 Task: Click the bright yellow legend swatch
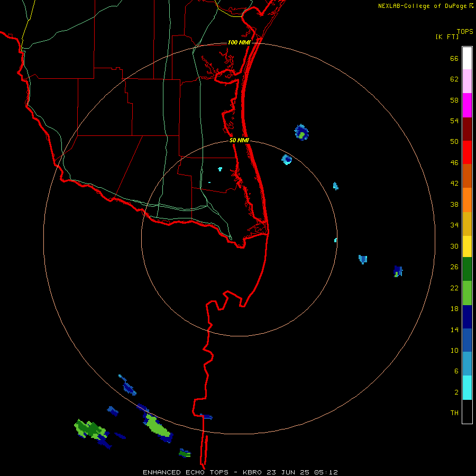click(467, 246)
